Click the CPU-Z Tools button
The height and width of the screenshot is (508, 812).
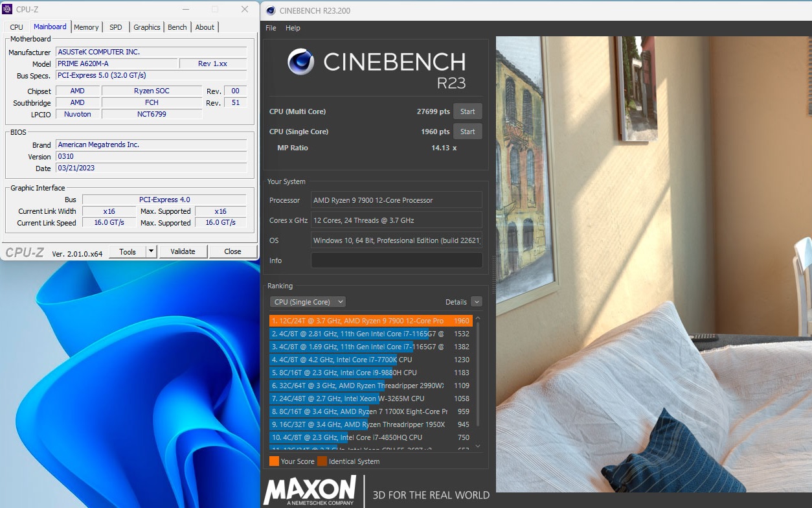pos(128,251)
